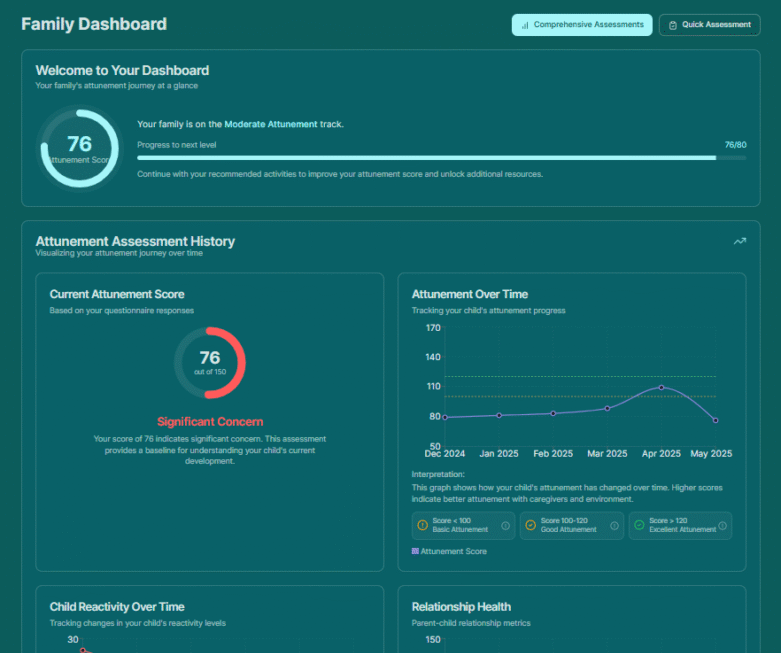781x653 pixels.
Task: Click the Significant Concern label
Action: 210,422
